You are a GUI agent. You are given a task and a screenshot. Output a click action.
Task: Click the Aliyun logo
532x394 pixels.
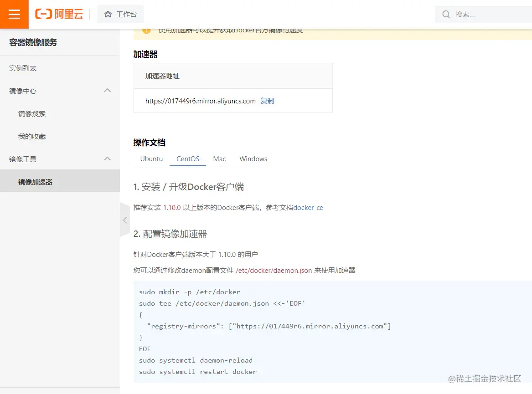click(59, 14)
